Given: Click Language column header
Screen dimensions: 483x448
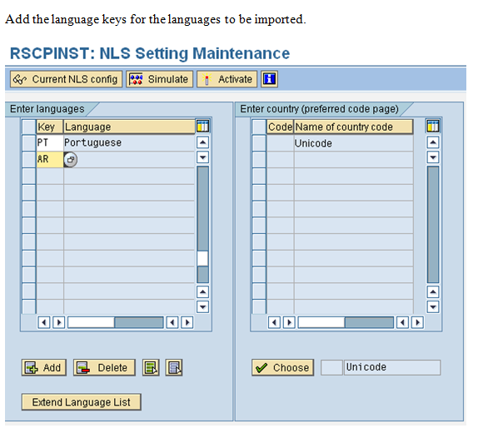Looking at the screenshot, I should coord(129,127).
